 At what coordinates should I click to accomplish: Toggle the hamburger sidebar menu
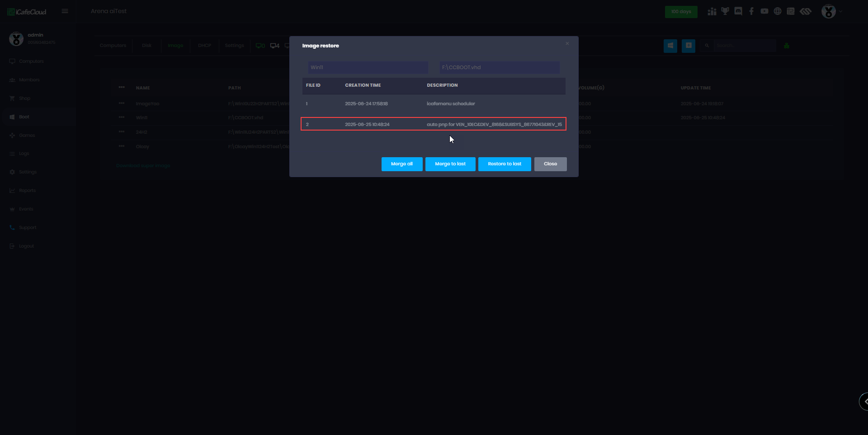coord(65,11)
